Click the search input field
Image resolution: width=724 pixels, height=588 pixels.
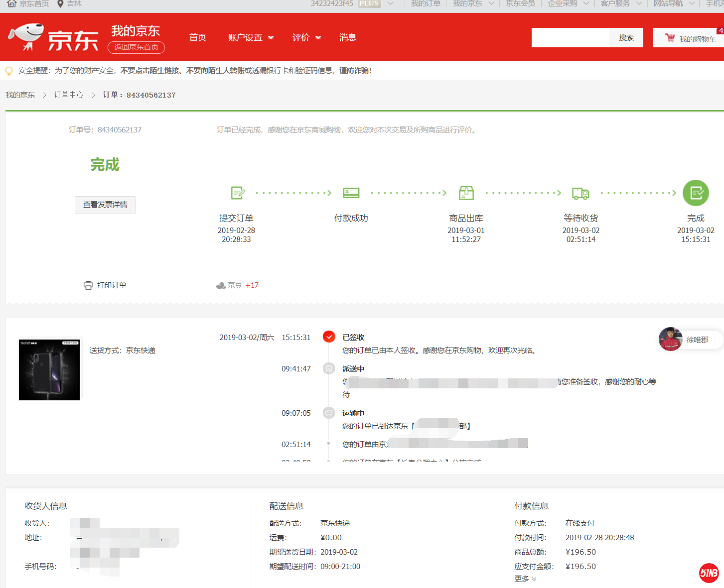click(x=570, y=38)
